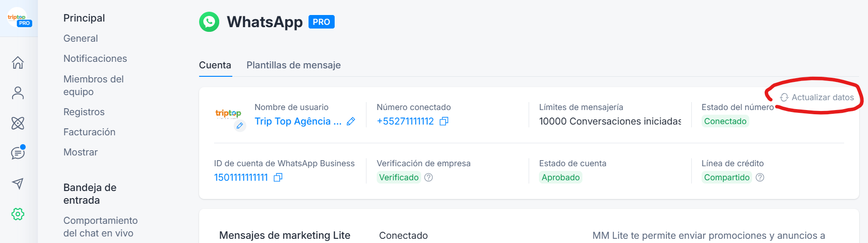The width and height of the screenshot is (868, 243).
Task: Open the automation atom icon in the sidebar
Action: (18, 123)
